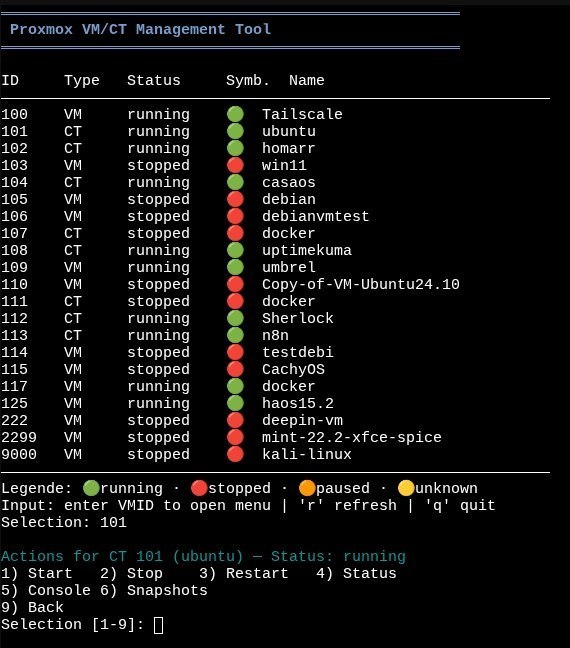Choose the '2) Stop' action

click(131, 573)
